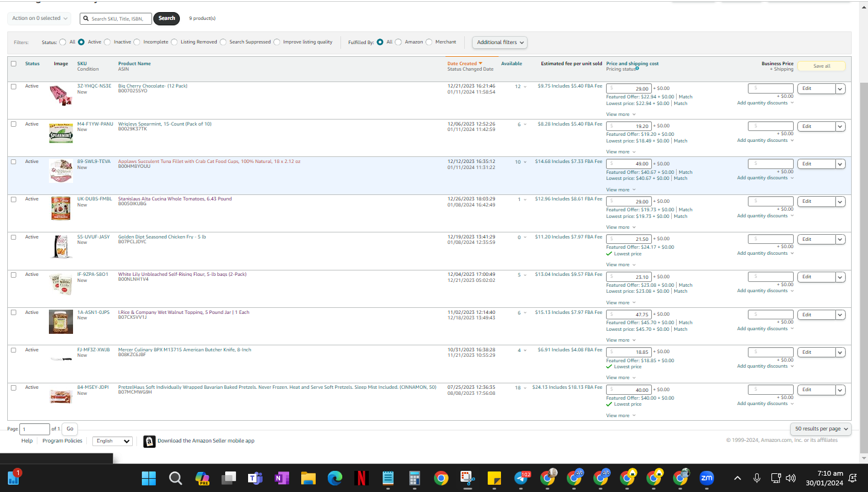Filter by Listing Removed status
868x492 pixels.
[174, 42]
